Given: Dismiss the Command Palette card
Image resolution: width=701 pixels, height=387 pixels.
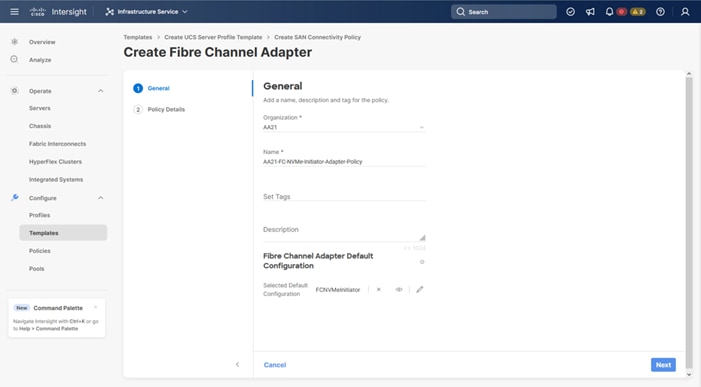Looking at the screenshot, I should [96, 307].
